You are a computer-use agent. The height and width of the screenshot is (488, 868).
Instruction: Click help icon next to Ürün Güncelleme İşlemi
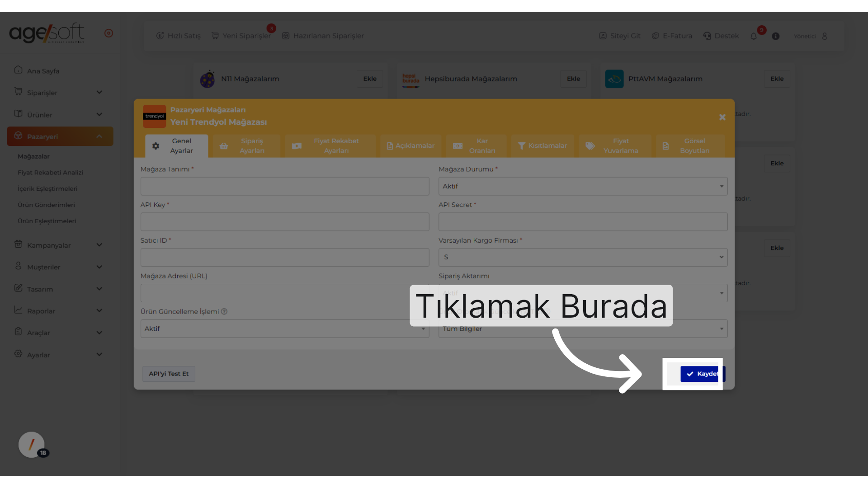pos(224,311)
